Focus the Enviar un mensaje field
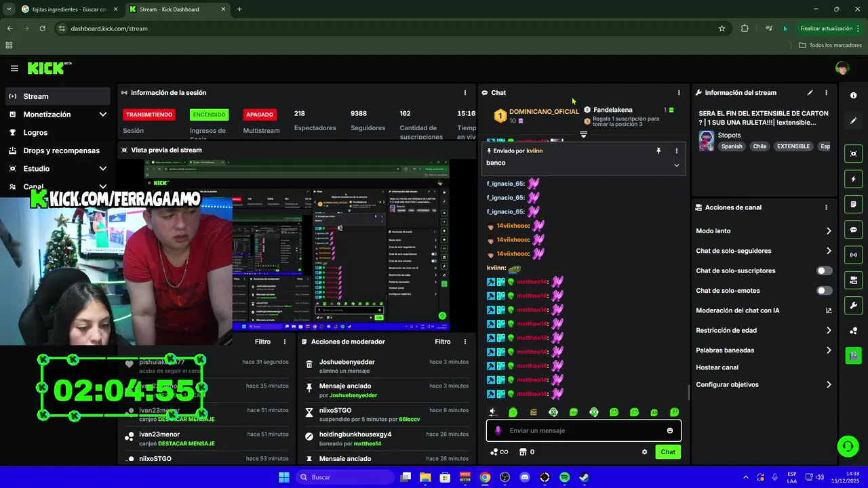 (583, 430)
